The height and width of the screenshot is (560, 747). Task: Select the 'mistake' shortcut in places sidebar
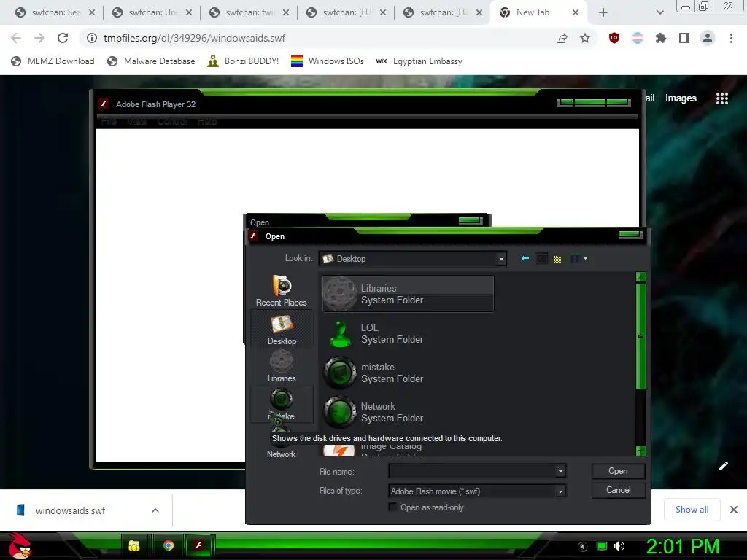[282, 404]
